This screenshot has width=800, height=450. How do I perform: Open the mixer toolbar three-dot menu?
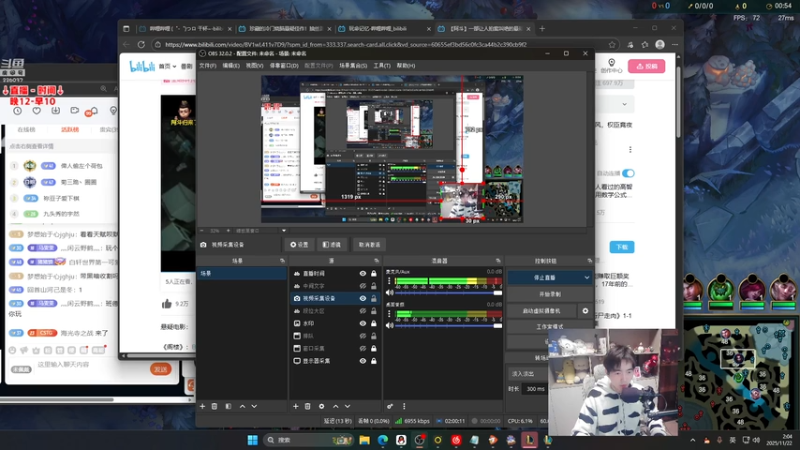404,407
